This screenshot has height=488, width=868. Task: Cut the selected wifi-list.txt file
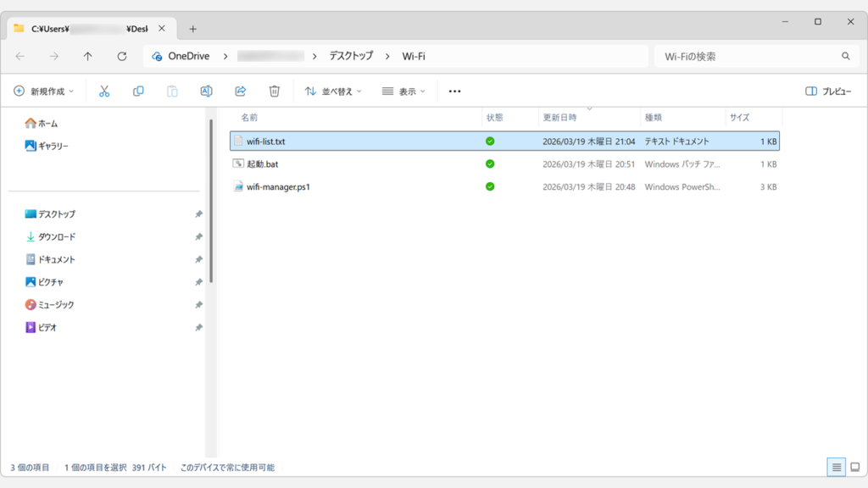[x=104, y=91]
